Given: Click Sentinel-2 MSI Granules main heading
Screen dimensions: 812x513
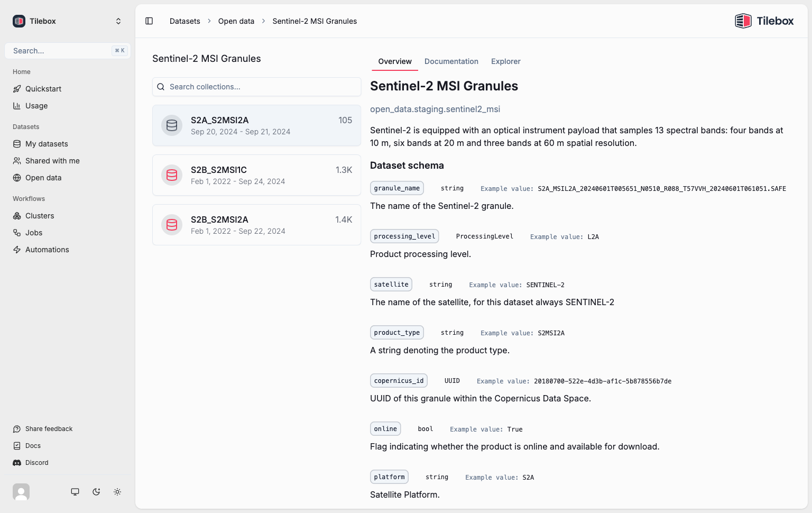Looking at the screenshot, I should pyautogui.click(x=444, y=86).
